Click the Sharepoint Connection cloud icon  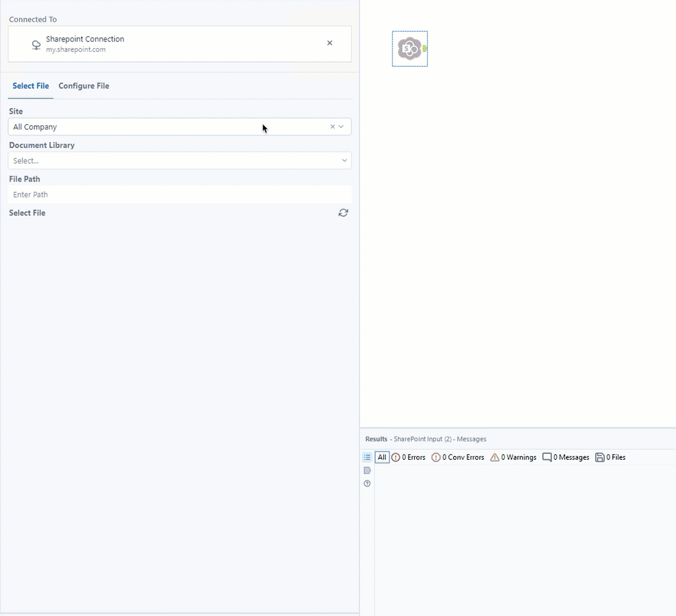pyautogui.click(x=36, y=45)
